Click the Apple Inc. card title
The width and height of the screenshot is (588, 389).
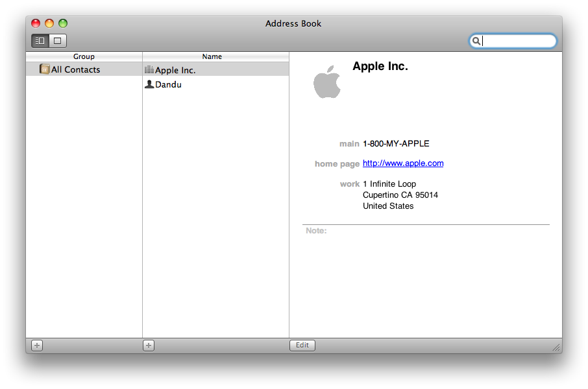(x=380, y=66)
